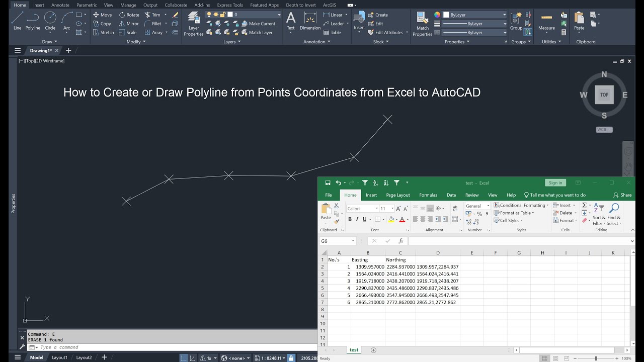The image size is (644, 362).
Task: Click the Match Layer button
Action: pyautogui.click(x=257, y=32)
